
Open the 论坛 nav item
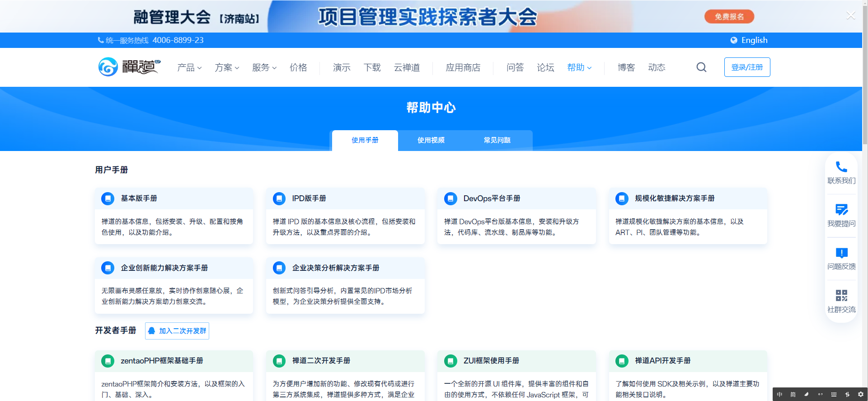545,67
